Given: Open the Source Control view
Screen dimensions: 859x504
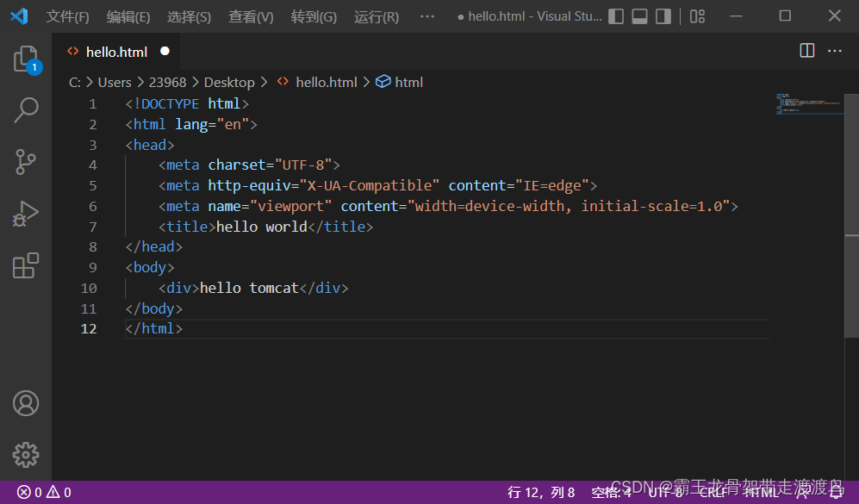Looking at the screenshot, I should click(x=26, y=162).
